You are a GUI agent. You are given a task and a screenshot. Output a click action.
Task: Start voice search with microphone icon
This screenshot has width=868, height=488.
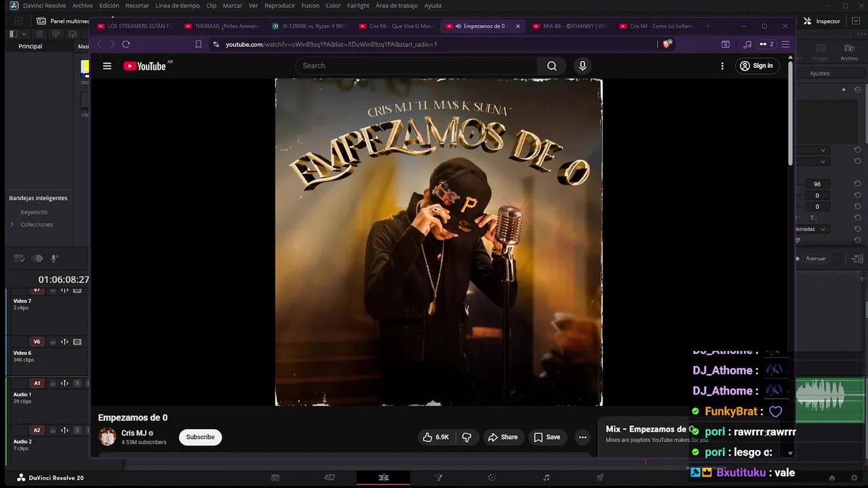582,66
